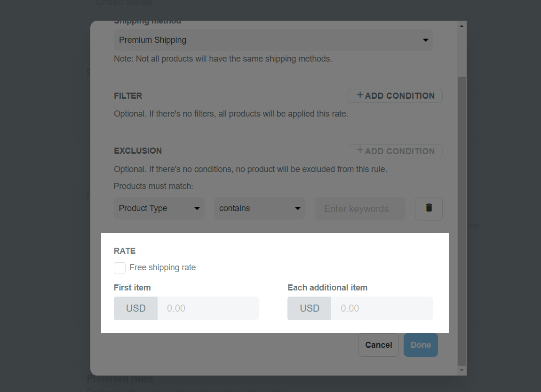The height and width of the screenshot is (392, 541).
Task: Click the Free shipping rate label text
Action: 162,267
